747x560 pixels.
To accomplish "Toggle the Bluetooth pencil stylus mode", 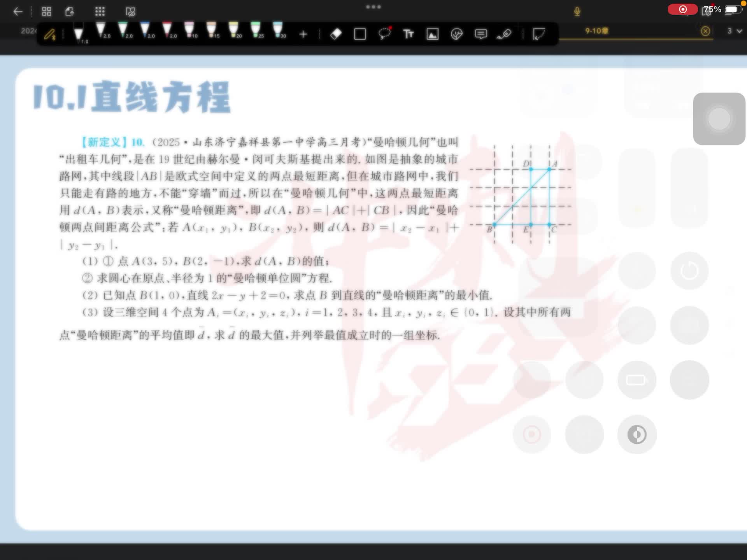I will (x=50, y=35).
